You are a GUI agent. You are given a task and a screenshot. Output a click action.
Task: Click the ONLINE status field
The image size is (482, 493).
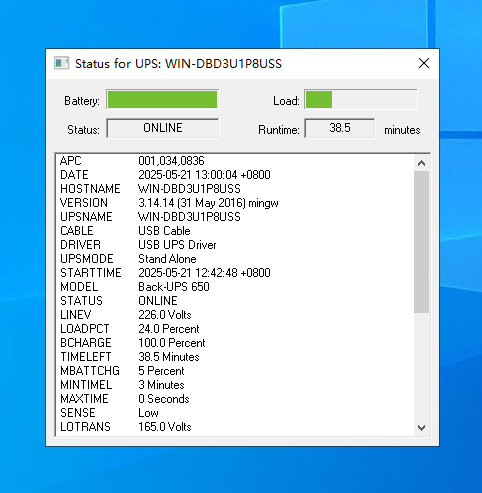(163, 128)
